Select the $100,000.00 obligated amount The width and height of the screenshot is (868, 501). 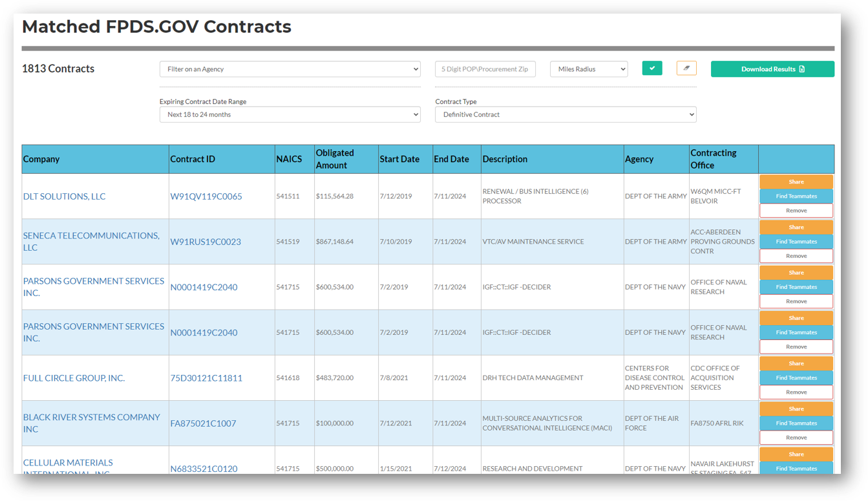(x=335, y=423)
